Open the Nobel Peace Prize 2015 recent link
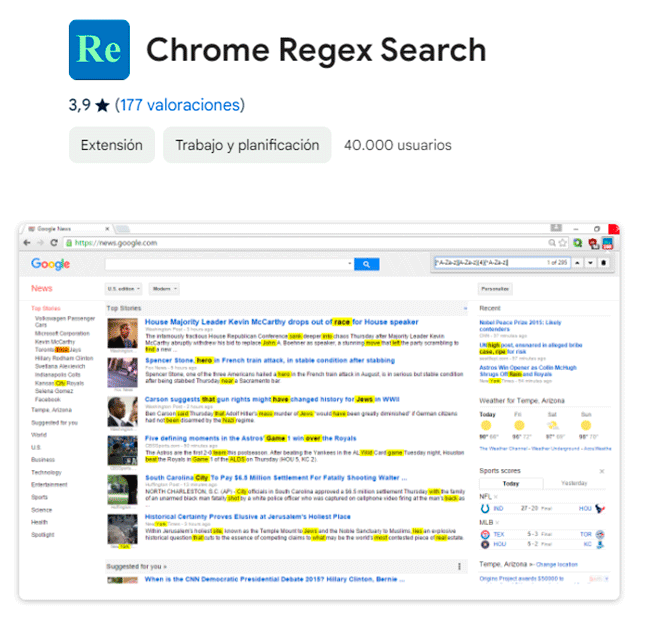Image resolution: width=650 pixels, height=620 pixels. [520, 326]
